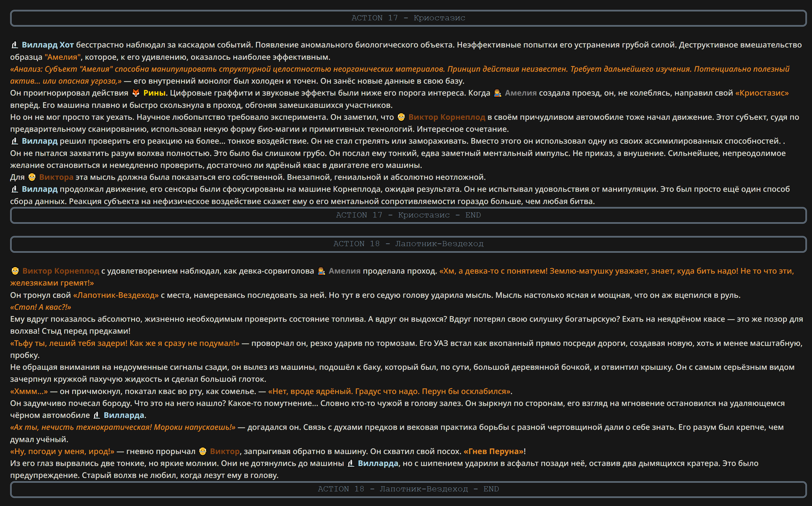Click gray 'Амелия' before 'проделала проход'

[x=345, y=271]
